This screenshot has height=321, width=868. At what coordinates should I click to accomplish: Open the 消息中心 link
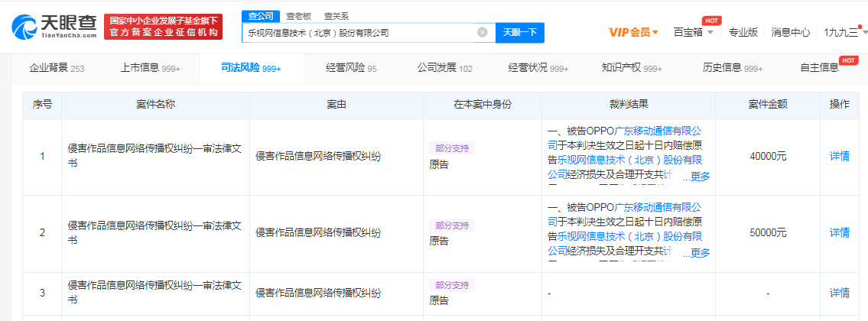pyautogui.click(x=791, y=33)
